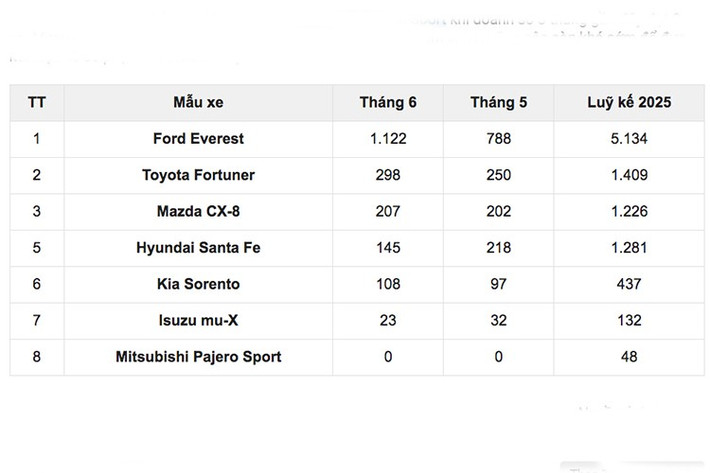Select the 48 value for Pajero Sport
710x473 pixels.
(628, 356)
